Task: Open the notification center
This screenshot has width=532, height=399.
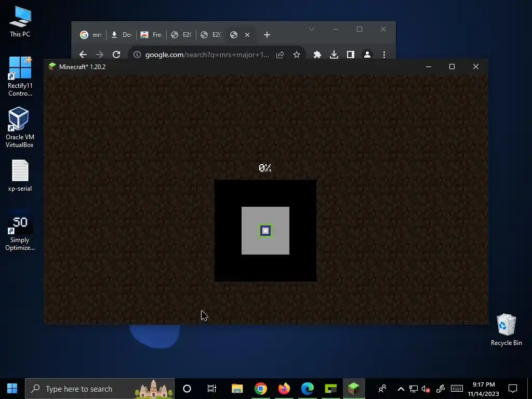Action: 513,389
